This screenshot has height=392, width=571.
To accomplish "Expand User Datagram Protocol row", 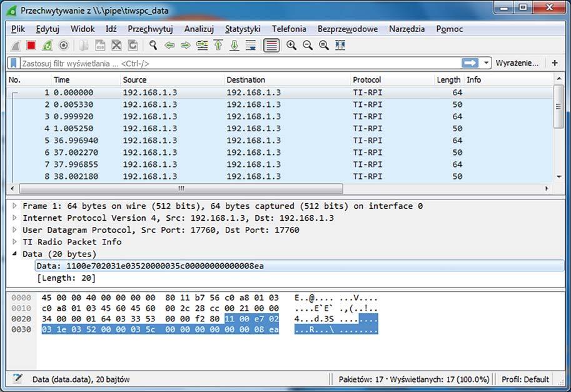I will 14,230.
